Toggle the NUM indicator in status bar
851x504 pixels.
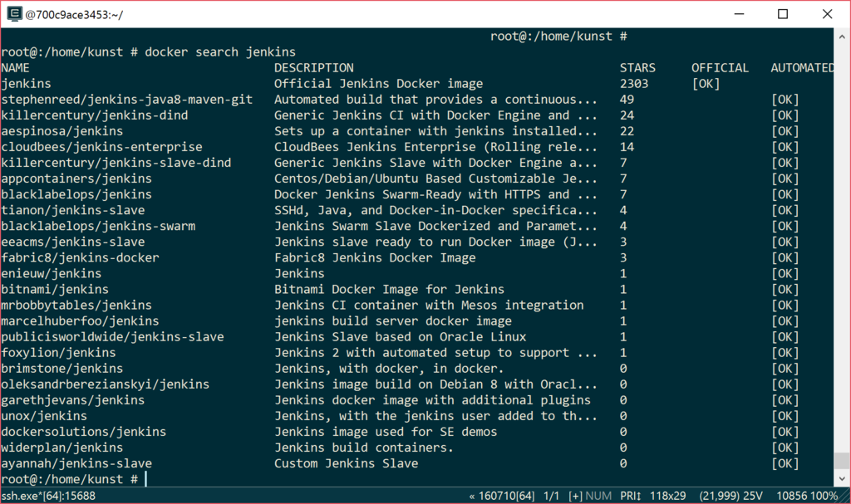pyautogui.click(x=598, y=496)
